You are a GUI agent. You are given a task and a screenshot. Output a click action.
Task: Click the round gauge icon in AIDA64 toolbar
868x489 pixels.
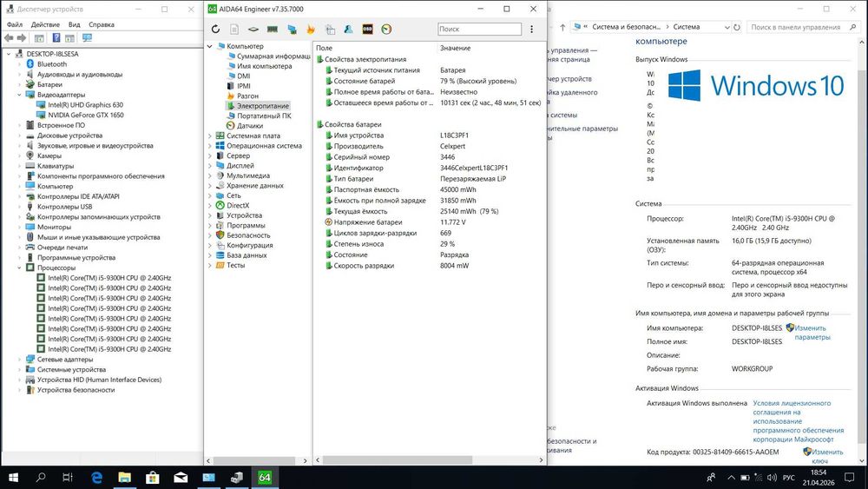386,30
